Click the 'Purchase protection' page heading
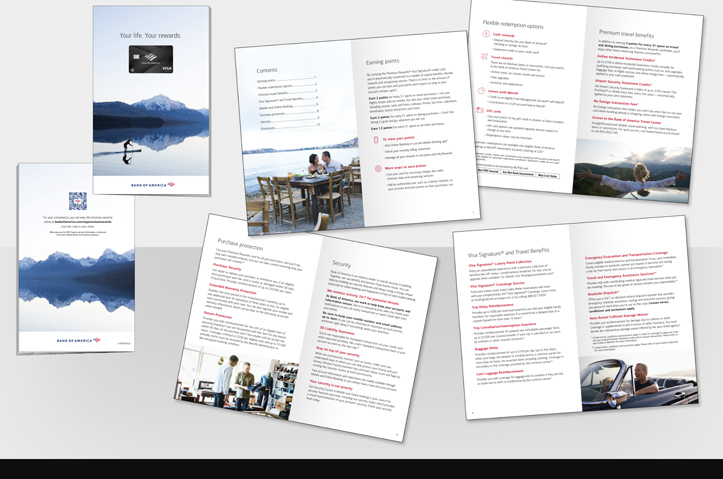Screen dimensions: 723x479 pyautogui.click(x=240, y=244)
